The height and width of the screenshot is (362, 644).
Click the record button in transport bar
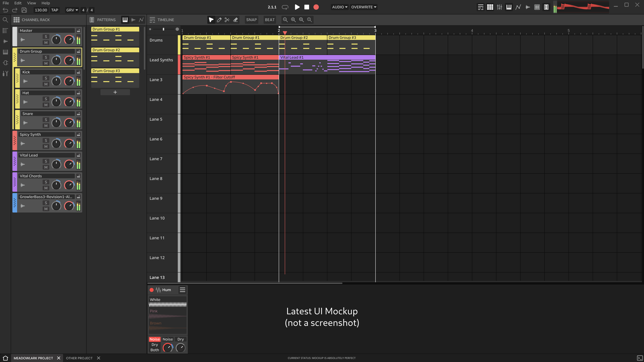point(316,7)
